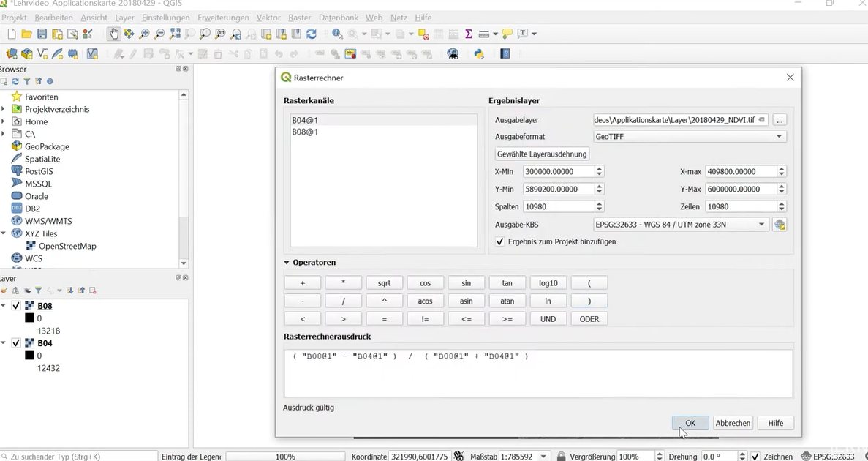Image resolution: width=868 pixels, height=461 pixels.
Task: Open the Vektor menu
Action: tap(268, 18)
